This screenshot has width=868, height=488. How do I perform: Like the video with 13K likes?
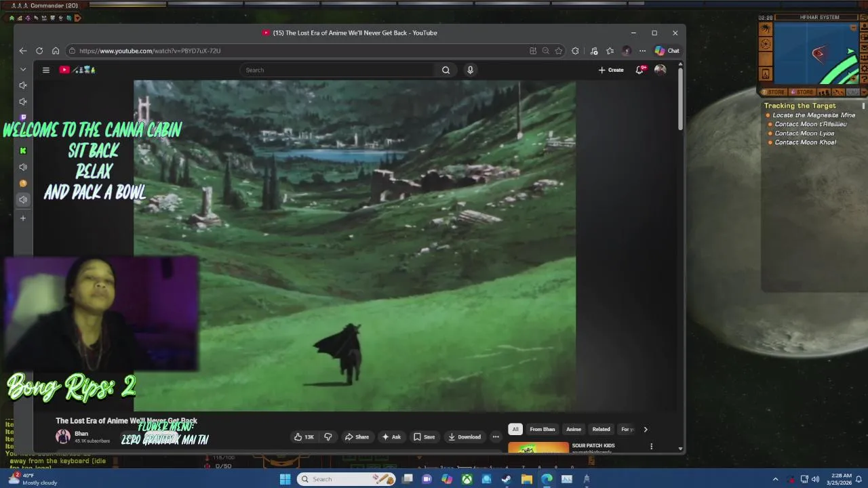point(304,437)
